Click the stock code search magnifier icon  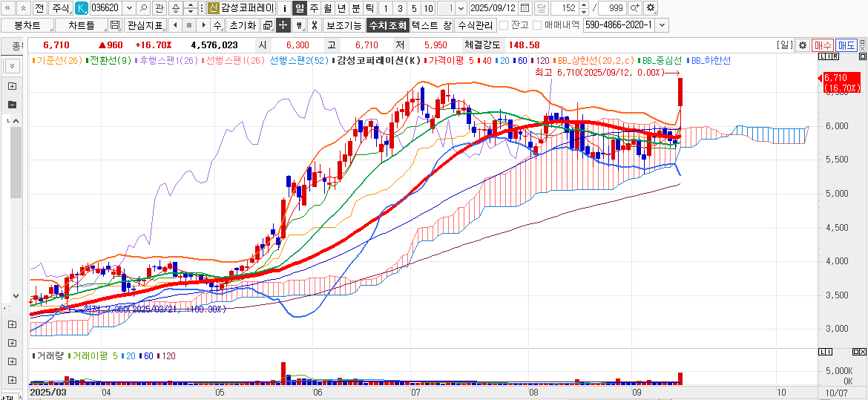pyautogui.click(x=143, y=8)
